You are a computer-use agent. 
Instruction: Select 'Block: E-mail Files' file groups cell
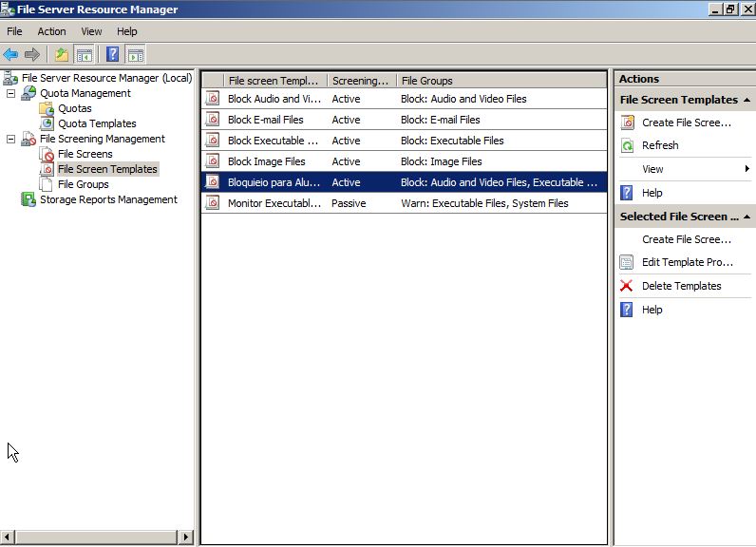point(440,120)
